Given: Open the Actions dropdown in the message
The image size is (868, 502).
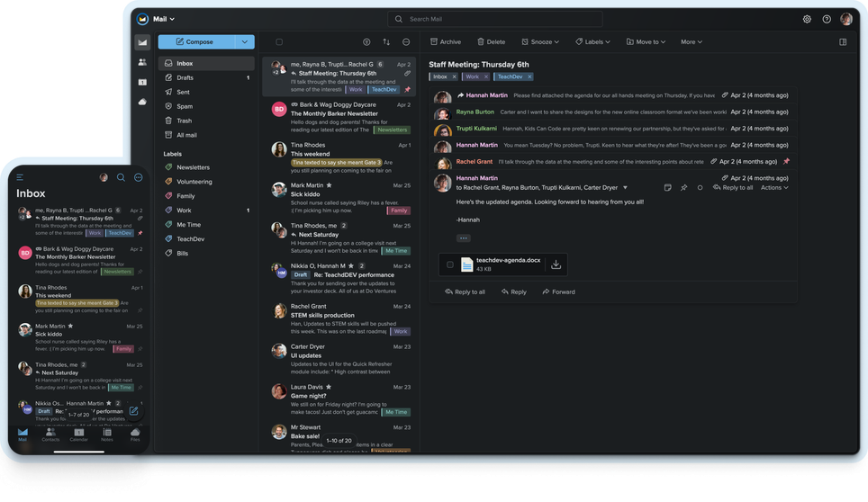Looking at the screenshot, I should (774, 188).
